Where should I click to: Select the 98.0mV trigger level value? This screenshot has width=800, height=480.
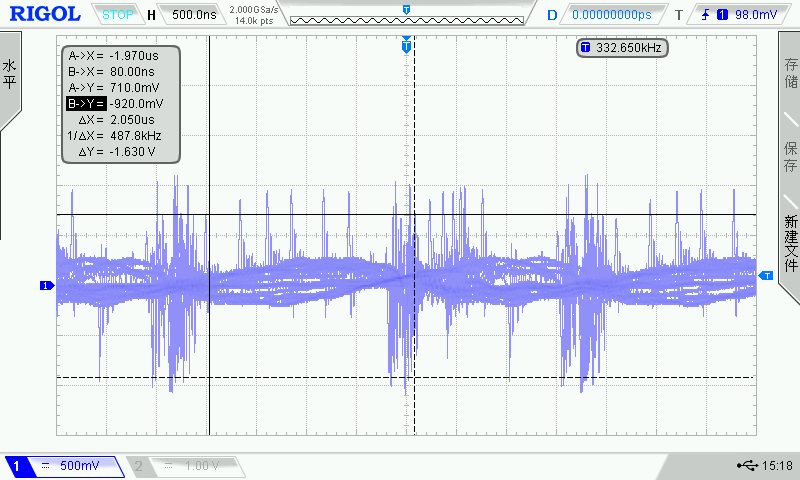coord(756,15)
